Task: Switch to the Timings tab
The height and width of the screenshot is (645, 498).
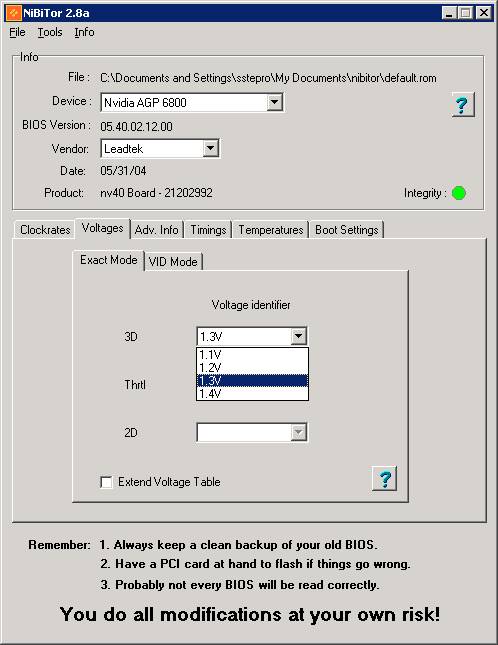Action: 208,230
